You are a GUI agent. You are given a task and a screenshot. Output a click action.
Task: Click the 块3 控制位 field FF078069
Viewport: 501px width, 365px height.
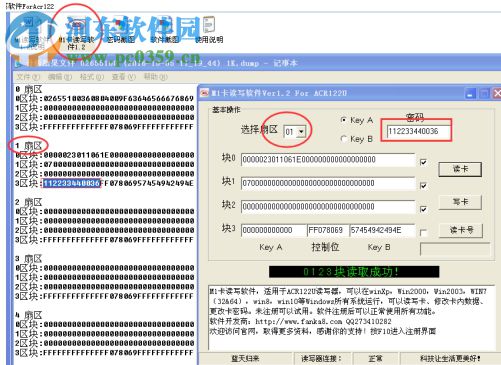coord(328,230)
